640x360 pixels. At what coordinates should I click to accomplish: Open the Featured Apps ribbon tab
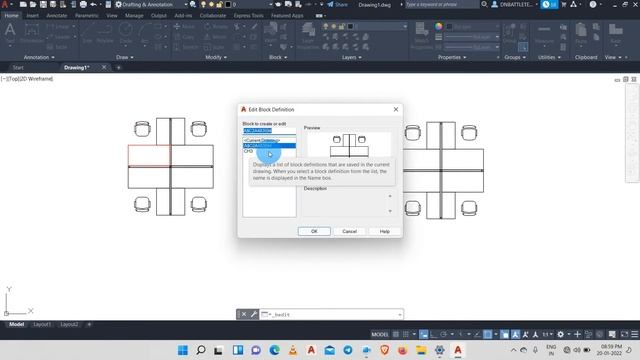click(x=287, y=16)
